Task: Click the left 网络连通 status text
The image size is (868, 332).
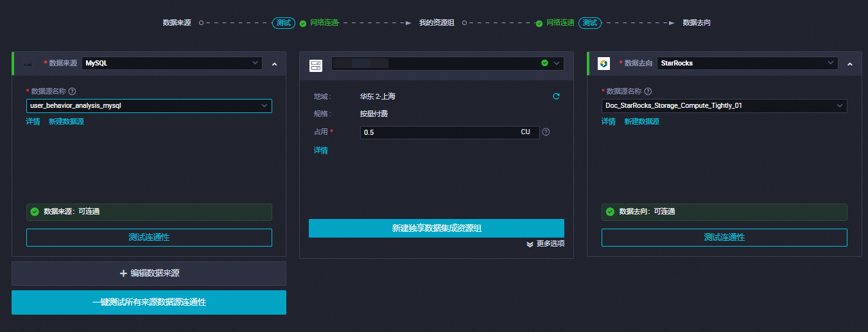Action: point(324,22)
